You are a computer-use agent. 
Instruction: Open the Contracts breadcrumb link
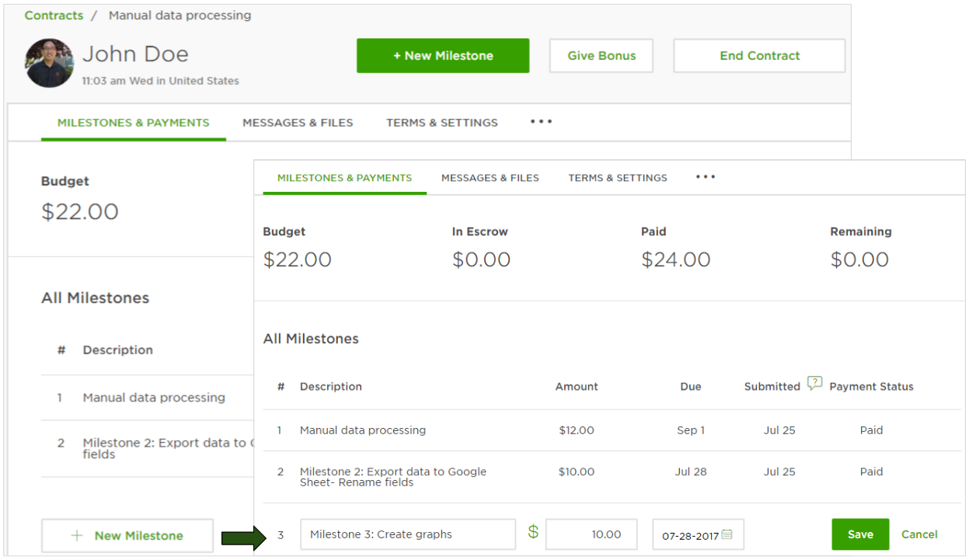pos(54,16)
